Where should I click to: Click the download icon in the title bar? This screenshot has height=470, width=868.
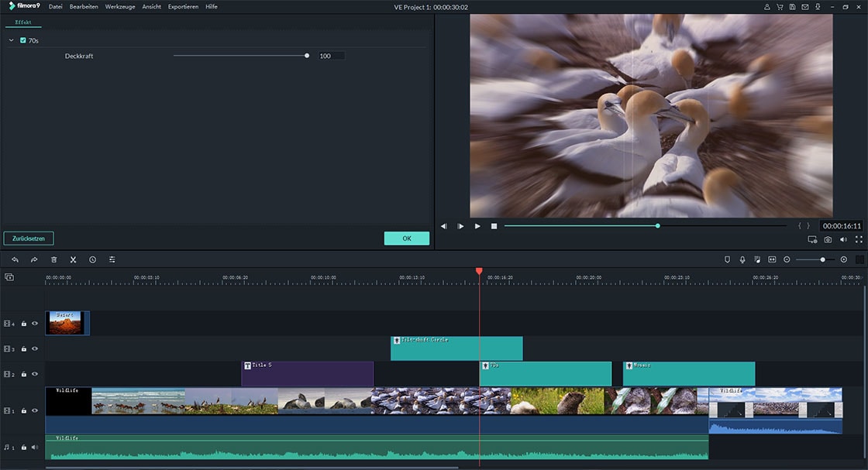pos(818,7)
